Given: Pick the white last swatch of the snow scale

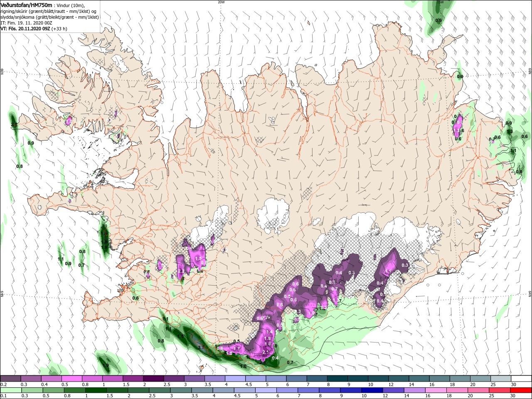Looking at the screenshot, I should (x=521, y=379).
